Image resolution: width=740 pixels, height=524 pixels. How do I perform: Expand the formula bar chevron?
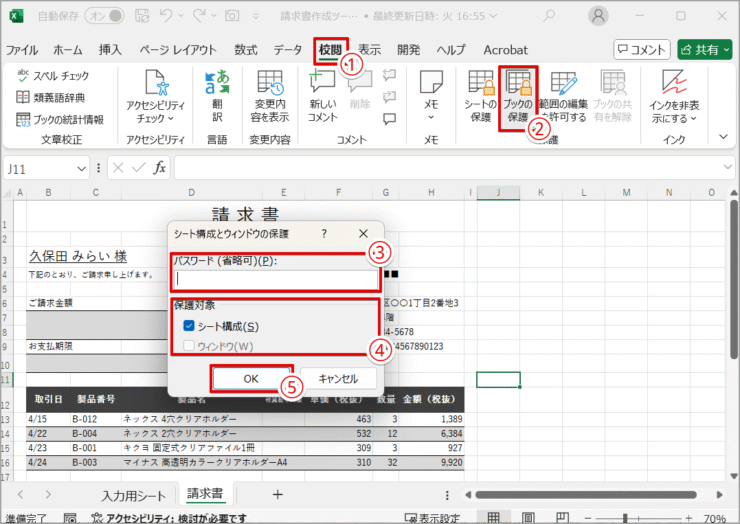click(x=727, y=167)
